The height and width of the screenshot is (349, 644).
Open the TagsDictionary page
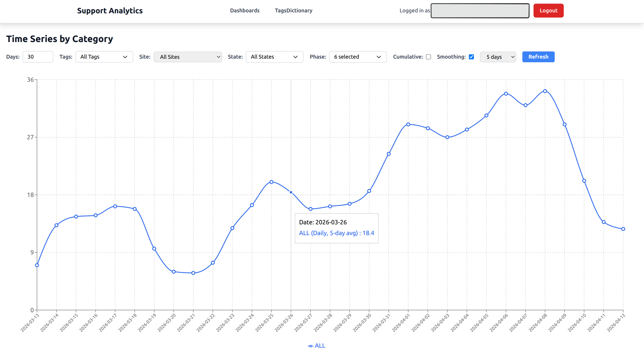[293, 10]
